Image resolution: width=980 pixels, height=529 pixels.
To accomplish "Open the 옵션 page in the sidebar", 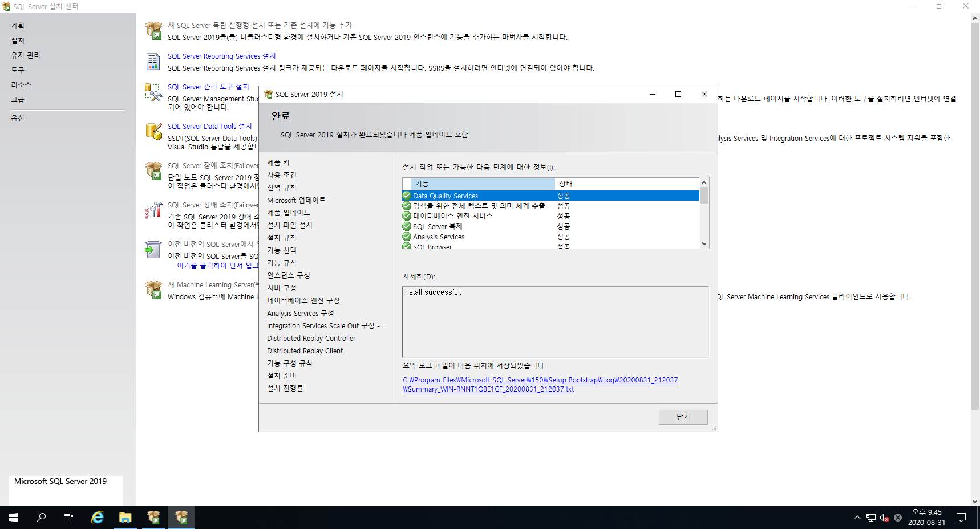I will point(18,118).
